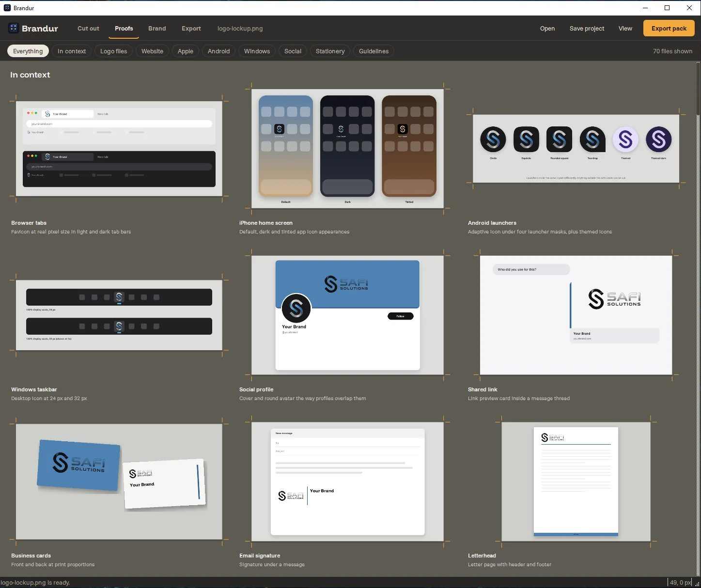Click the Dark iPhone app icon

pyautogui.click(x=341, y=129)
